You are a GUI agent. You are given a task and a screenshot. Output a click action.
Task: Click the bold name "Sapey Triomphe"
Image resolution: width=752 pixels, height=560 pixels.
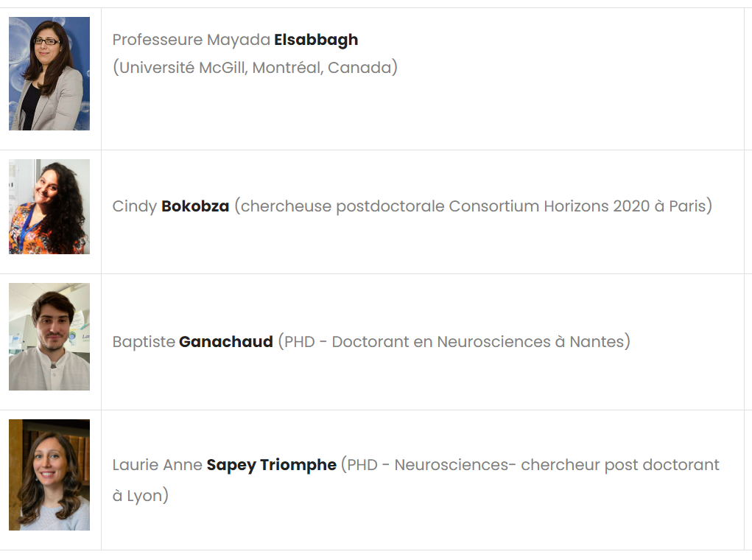point(271,465)
